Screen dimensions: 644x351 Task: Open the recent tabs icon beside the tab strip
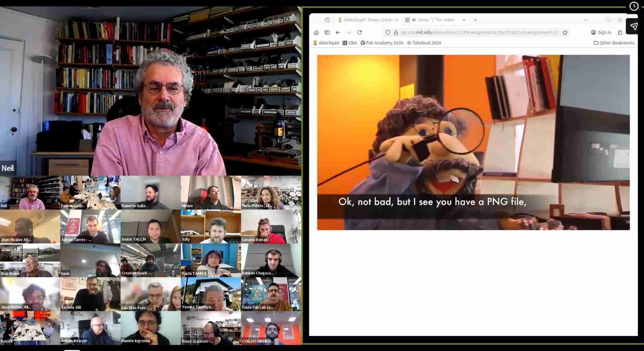tap(327, 20)
